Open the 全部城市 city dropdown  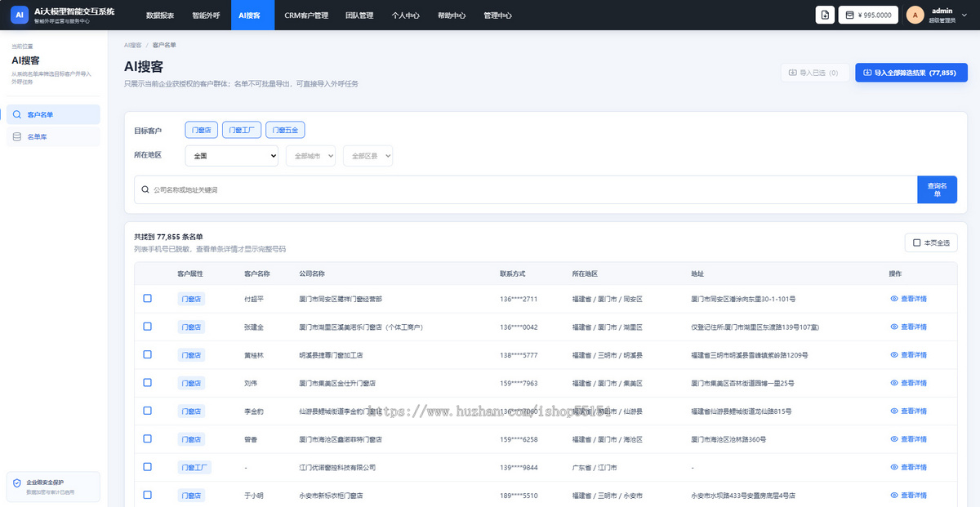[310, 155]
